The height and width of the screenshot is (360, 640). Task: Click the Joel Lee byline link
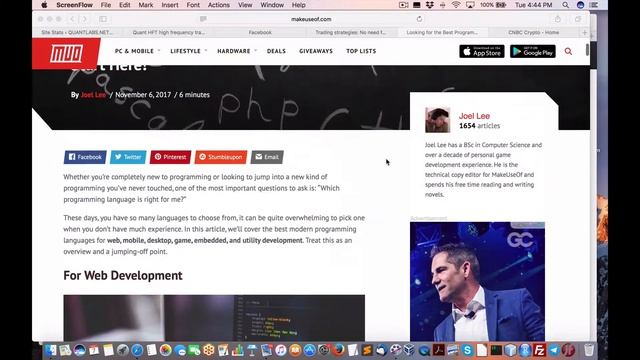click(x=93, y=95)
